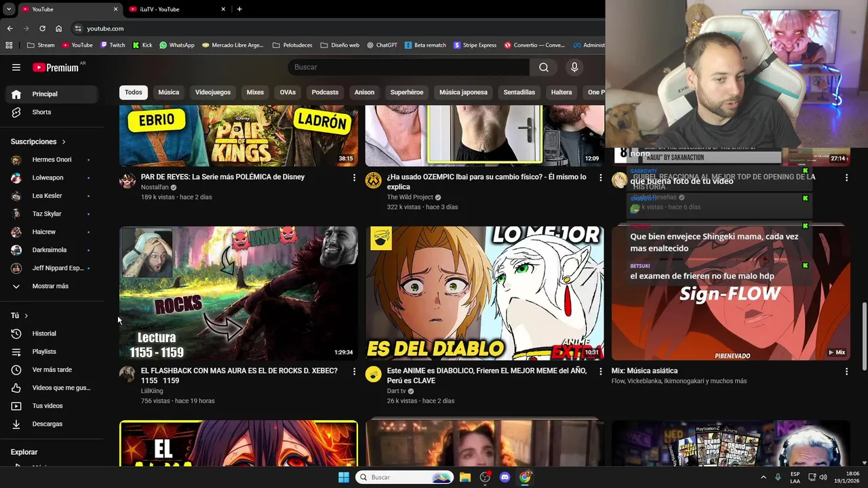Click Dart tv channel avatar

374,374
